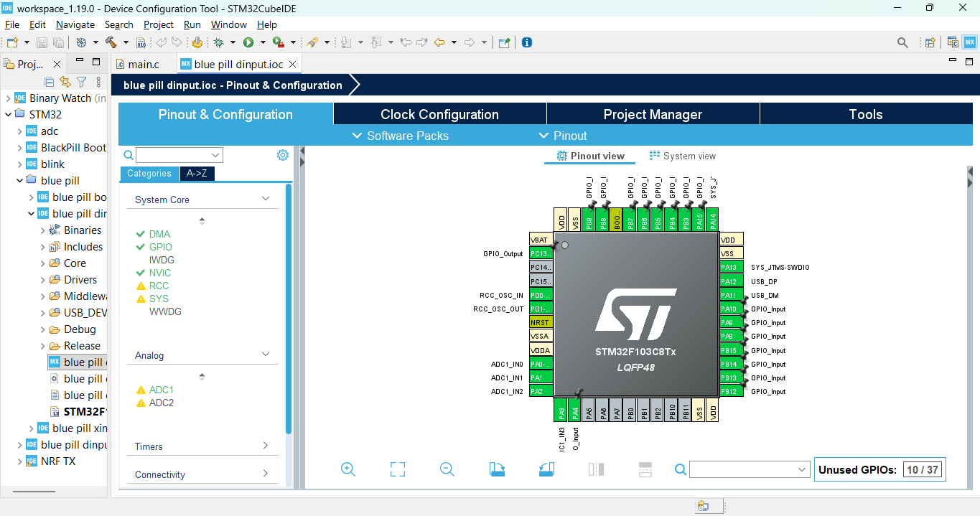The image size is (980, 516).
Task: Click the categories panel vertical scrollbar
Action: tap(289, 309)
